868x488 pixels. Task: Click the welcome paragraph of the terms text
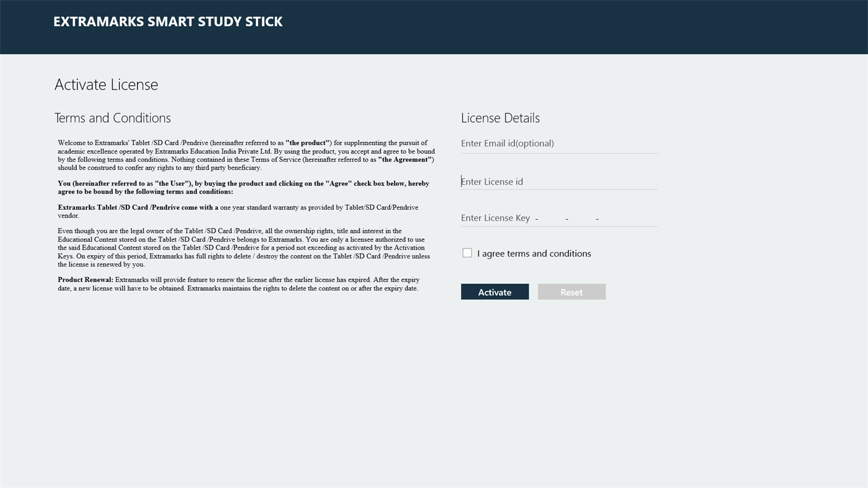[x=246, y=154]
